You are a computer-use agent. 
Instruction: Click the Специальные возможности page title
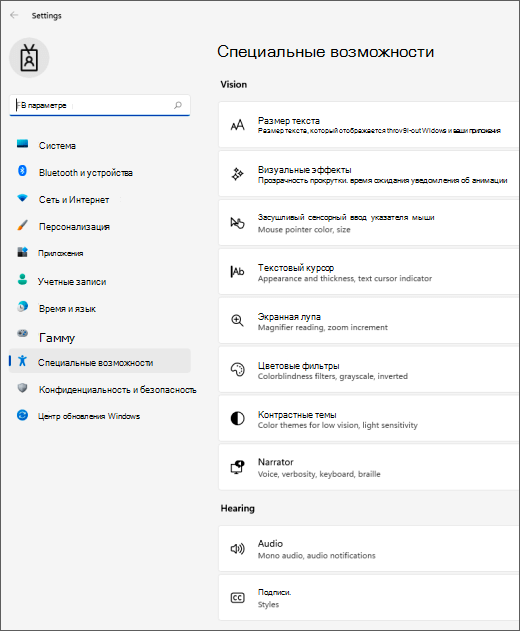[x=326, y=52]
